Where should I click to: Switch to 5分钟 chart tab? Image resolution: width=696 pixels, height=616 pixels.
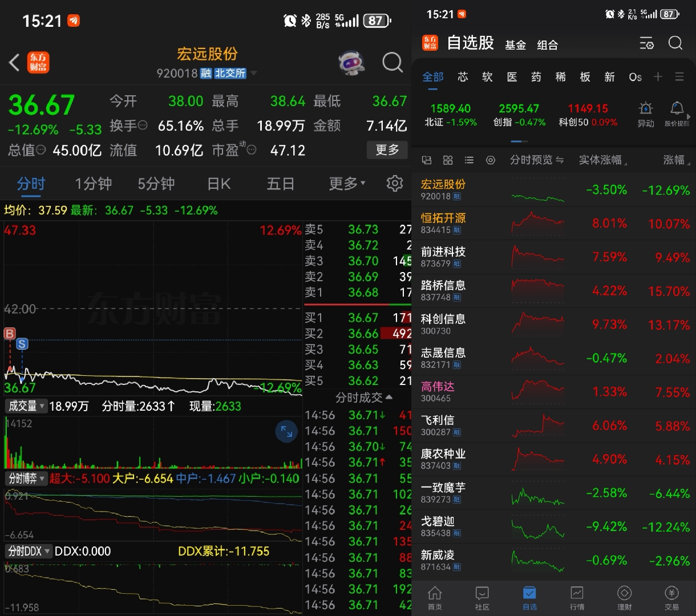click(156, 183)
